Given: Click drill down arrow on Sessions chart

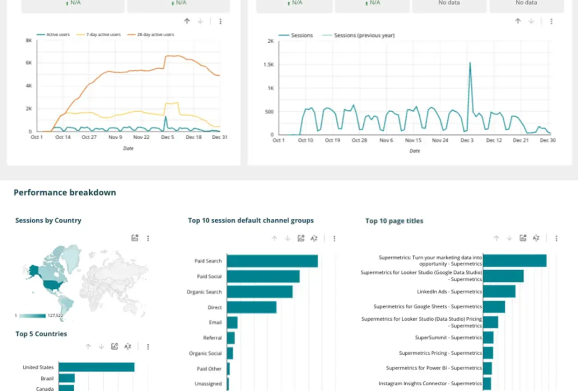Looking at the screenshot, I should 531,21.
